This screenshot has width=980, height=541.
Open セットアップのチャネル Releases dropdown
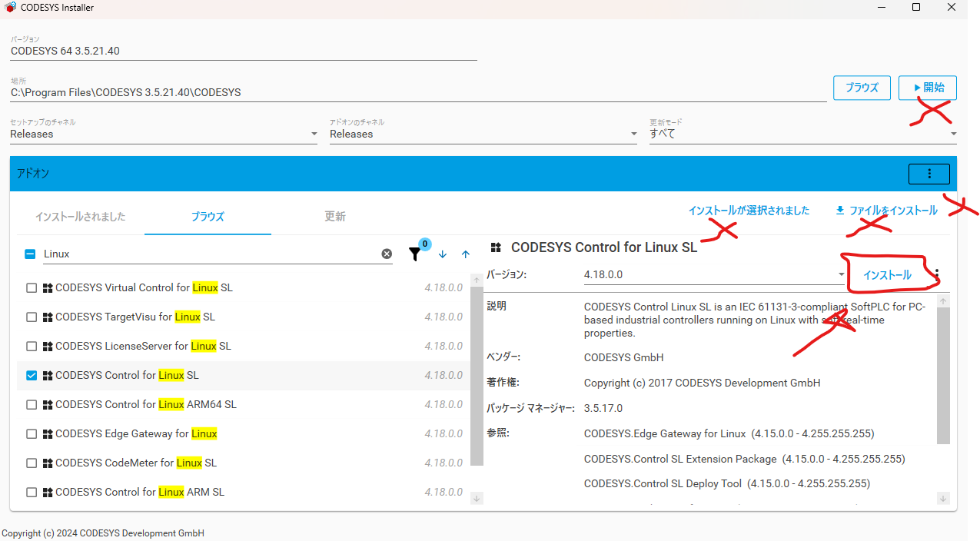click(164, 134)
